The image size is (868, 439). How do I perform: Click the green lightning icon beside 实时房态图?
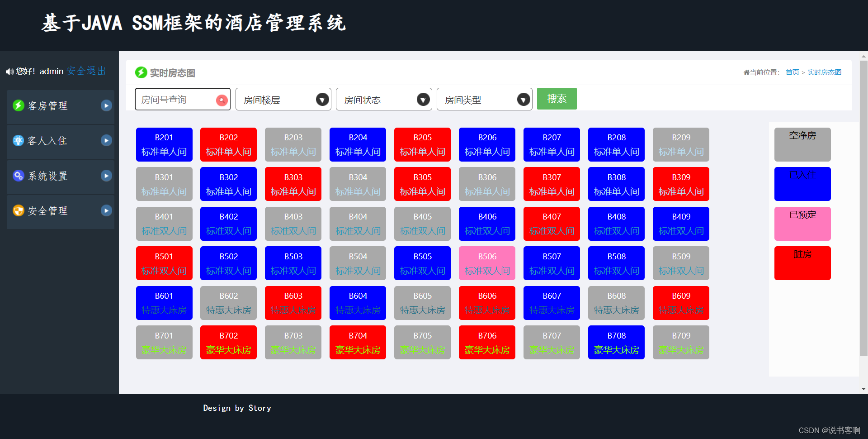point(141,72)
